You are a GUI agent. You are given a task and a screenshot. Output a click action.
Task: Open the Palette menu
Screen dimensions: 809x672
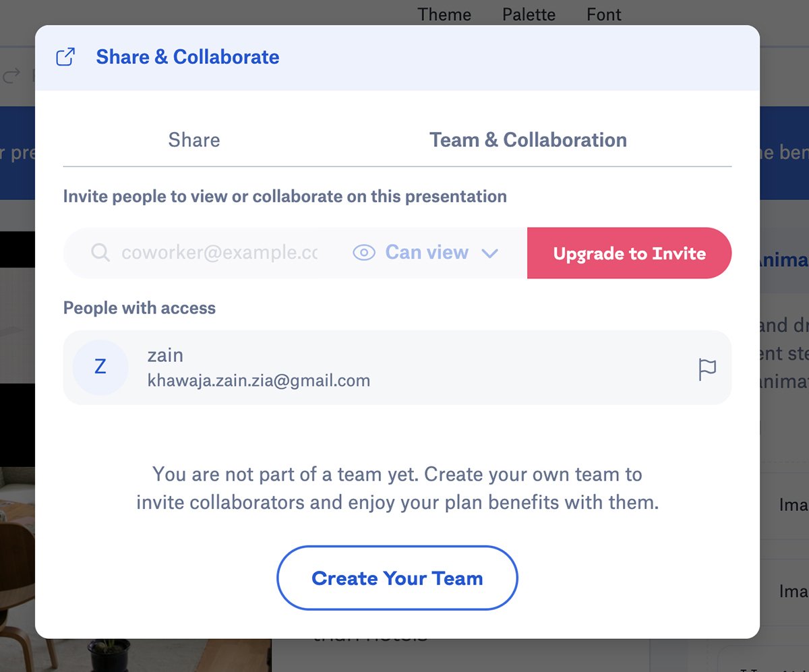coord(529,14)
